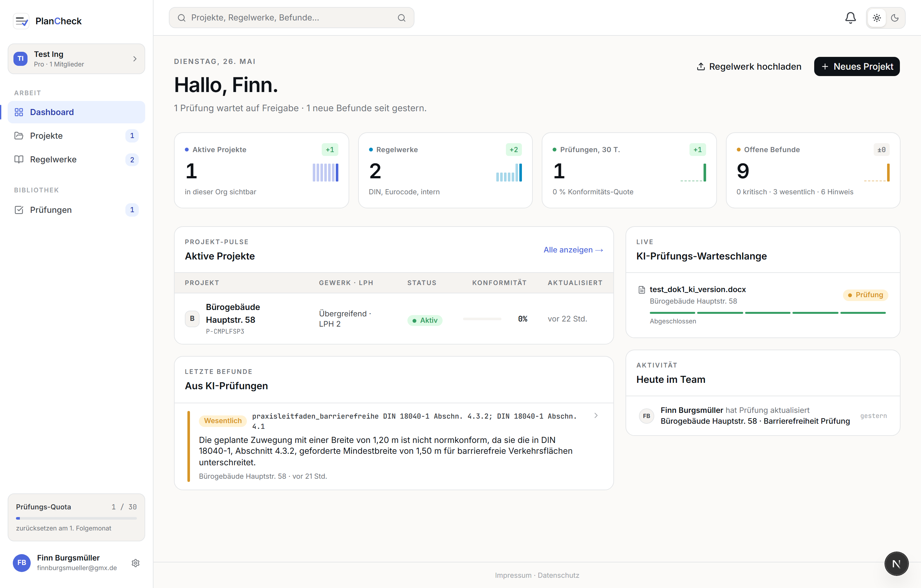The image size is (921, 588).
Task: Open Finn Burgsmüller's Barrierefreiheit Prüfung activity entry
Action: tap(763, 415)
